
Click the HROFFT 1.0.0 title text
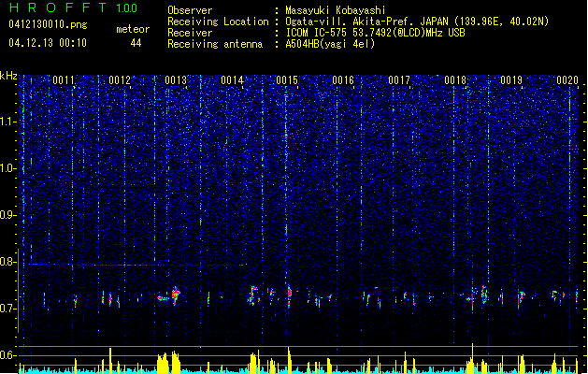(74, 7)
